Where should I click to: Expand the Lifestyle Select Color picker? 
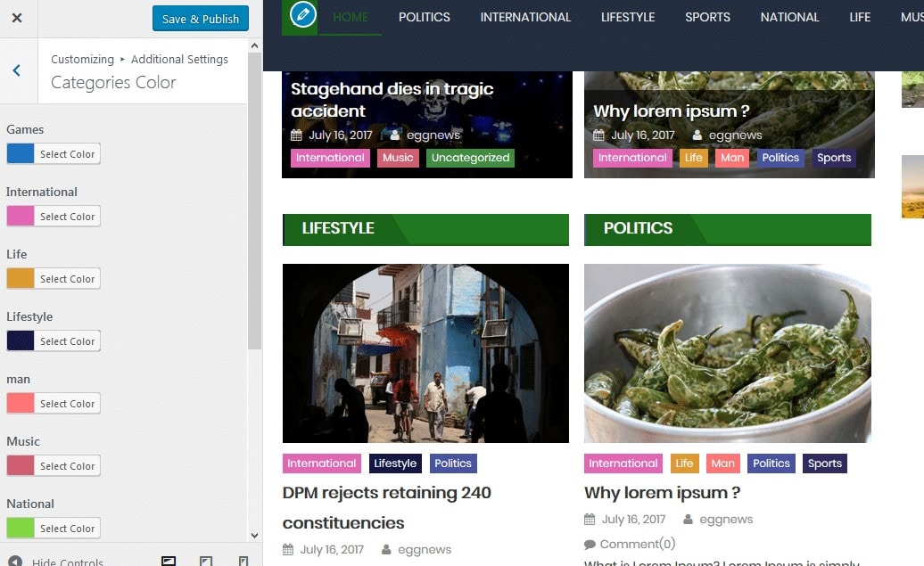pos(54,341)
